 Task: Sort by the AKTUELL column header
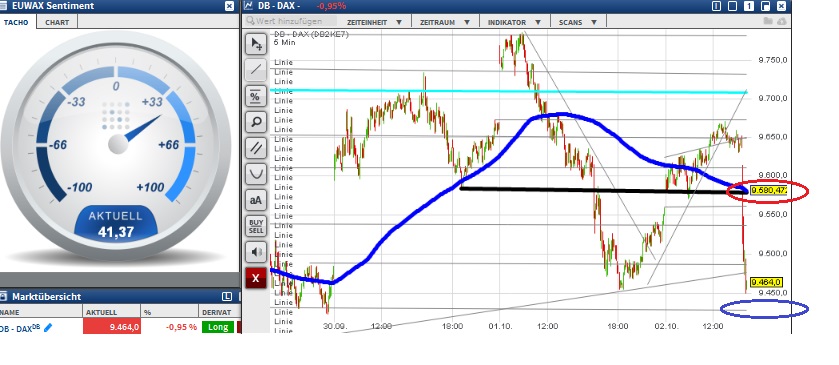[x=112, y=312]
